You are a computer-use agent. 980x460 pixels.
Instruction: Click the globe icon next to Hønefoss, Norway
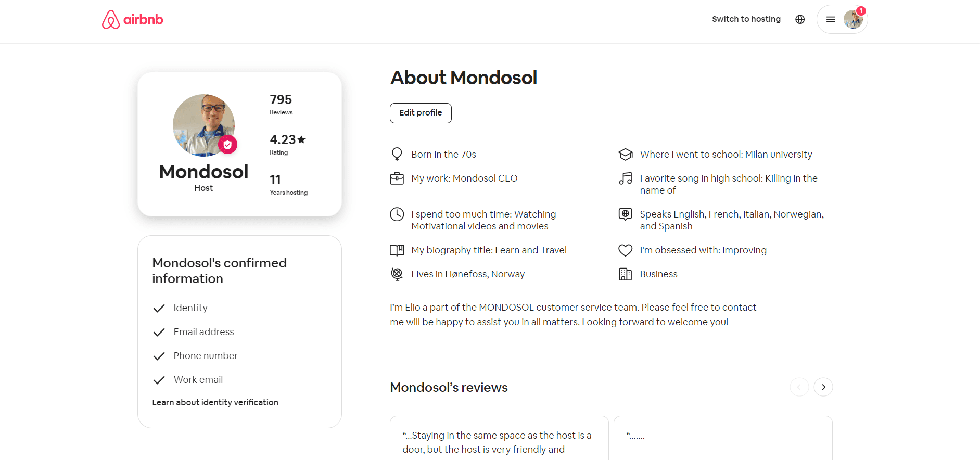(x=397, y=274)
